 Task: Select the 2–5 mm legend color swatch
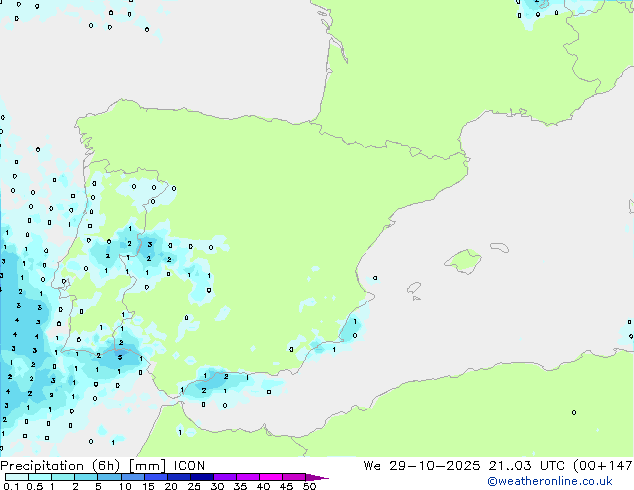point(86,477)
